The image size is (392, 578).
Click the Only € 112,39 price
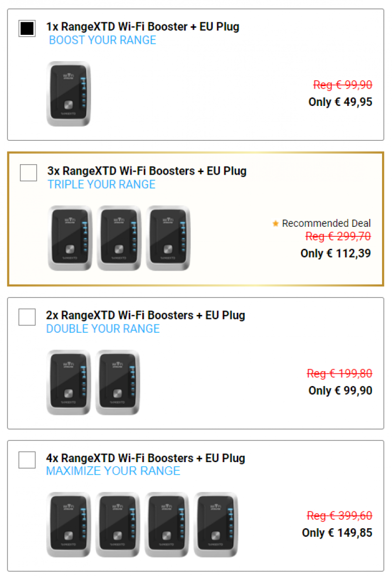[335, 253]
